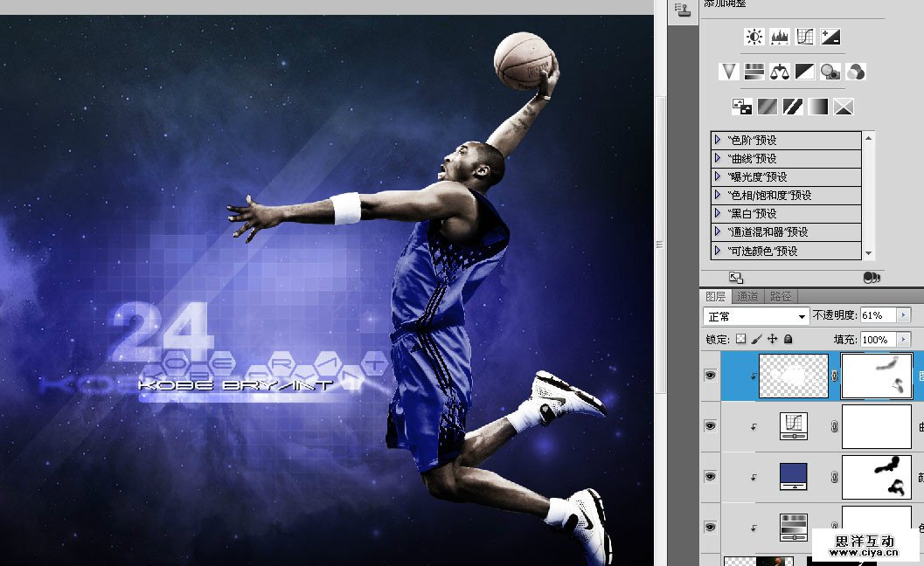Image resolution: width=924 pixels, height=566 pixels.
Task: Click the Curves adjustment icon
Action: (805, 37)
